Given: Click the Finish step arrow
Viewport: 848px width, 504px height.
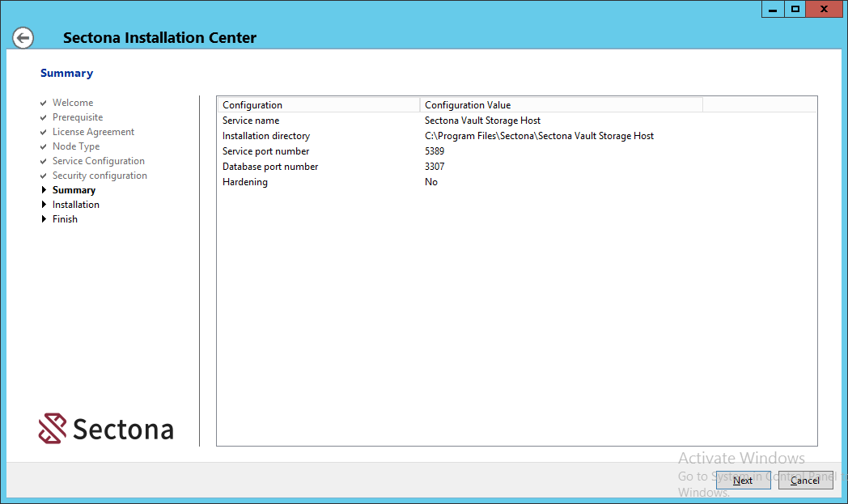Looking at the screenshot, I should 44,219.
